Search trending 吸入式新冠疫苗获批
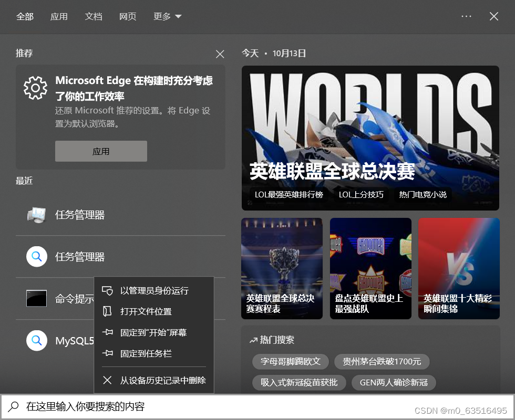Viewport: 515px width, 420px height. coord(299,383)
